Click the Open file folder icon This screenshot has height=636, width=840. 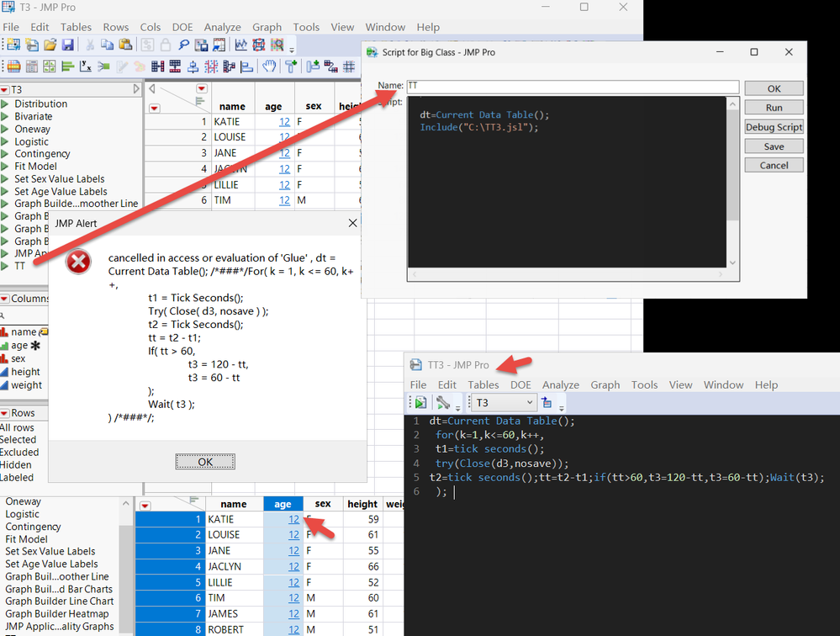(50, 45)
